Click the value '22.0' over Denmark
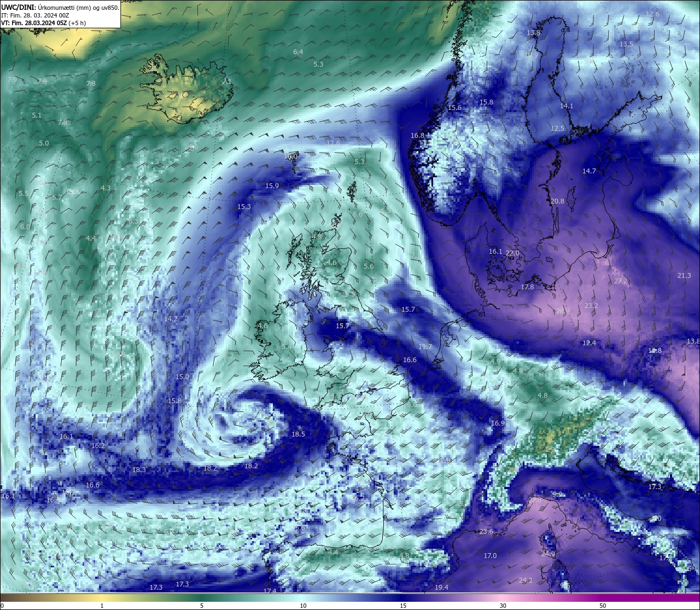The height and width of the screenshot is (610, 700). (512, 253)
